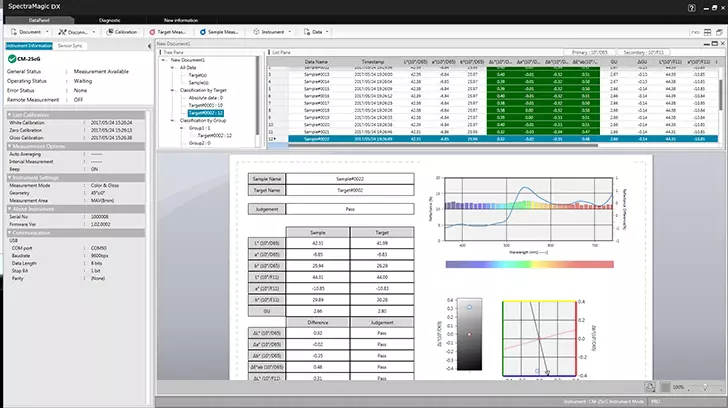Collapse the Communication section
Viewport: 728px width, 408px height.
[9, 233]
